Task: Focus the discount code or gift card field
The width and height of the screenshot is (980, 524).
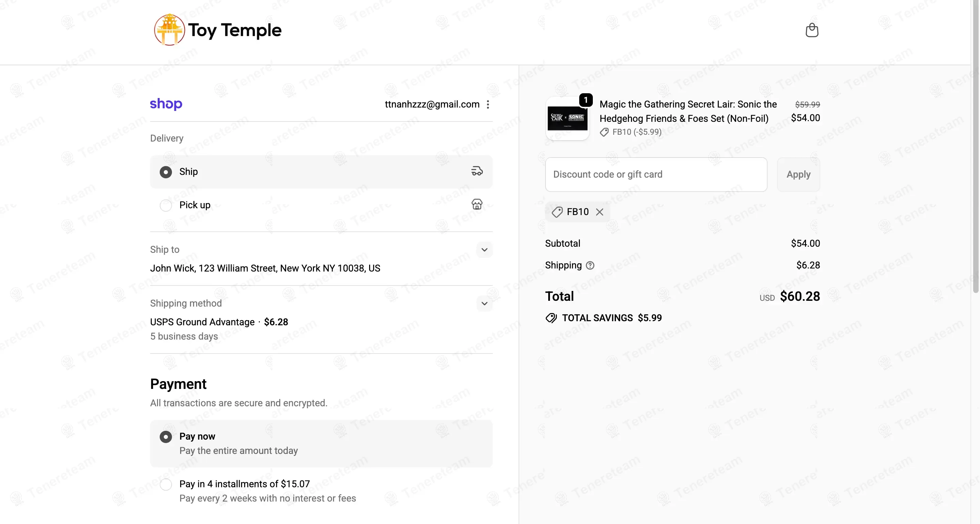Action: (656, 175)
